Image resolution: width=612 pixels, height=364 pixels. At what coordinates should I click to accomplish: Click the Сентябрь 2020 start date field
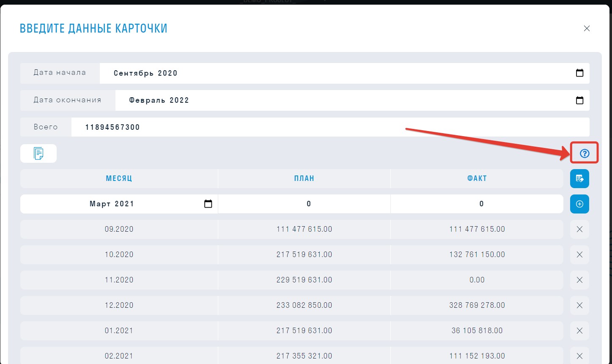click(x=344, y=73)
